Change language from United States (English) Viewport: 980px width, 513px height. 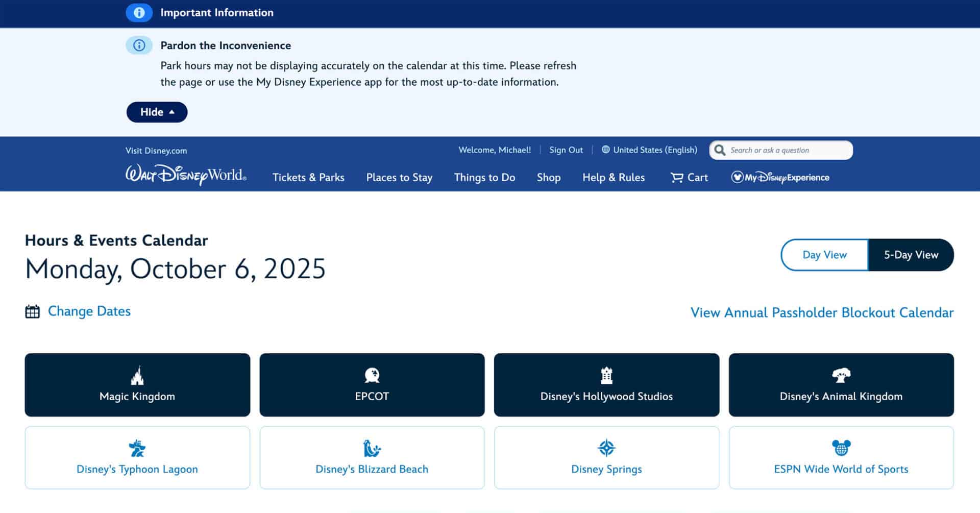pos(649,150)
